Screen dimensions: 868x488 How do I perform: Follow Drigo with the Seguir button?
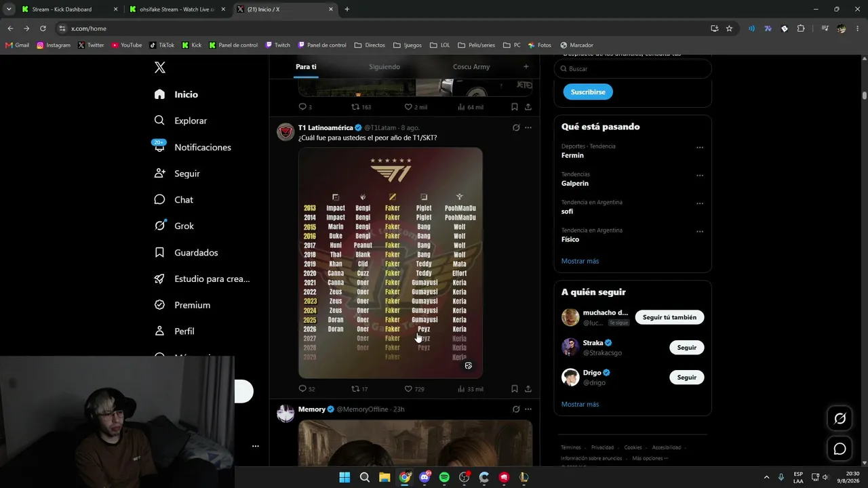pyautogui.click(x=686, y=378)
